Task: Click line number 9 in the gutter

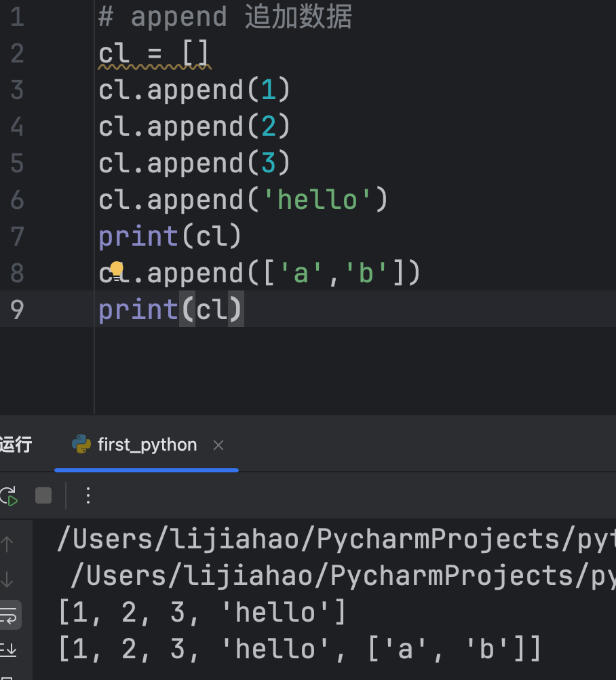Action: click(16, 309)
